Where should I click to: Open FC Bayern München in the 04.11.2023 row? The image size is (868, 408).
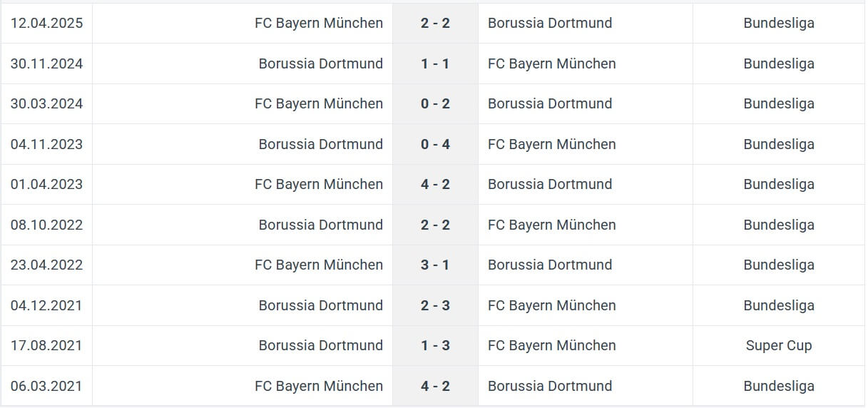click(x=552, y=144)
